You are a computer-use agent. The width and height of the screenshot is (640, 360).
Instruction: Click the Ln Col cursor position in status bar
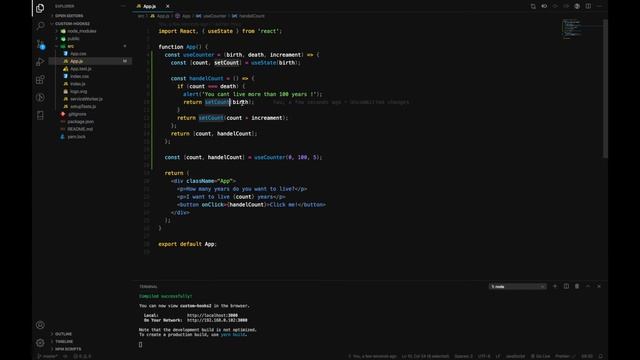point(425,356)
